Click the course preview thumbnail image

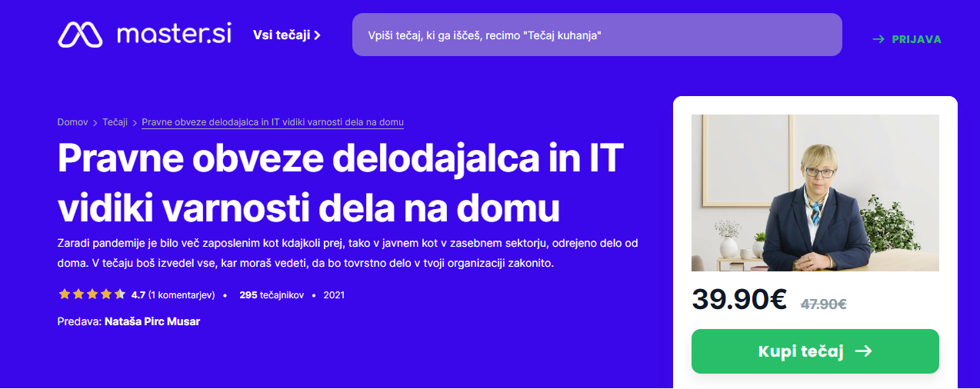click(815, 193)
